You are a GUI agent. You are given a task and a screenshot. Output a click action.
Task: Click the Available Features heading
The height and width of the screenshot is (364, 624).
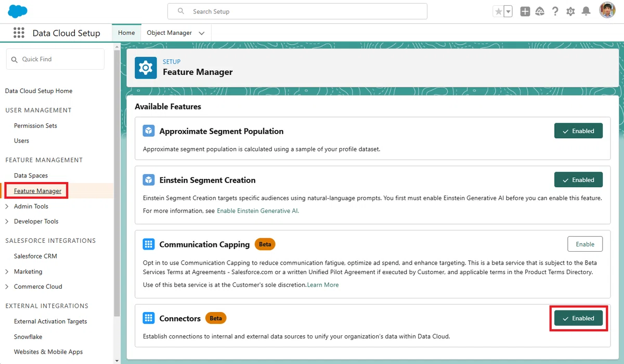pos(168,107)
